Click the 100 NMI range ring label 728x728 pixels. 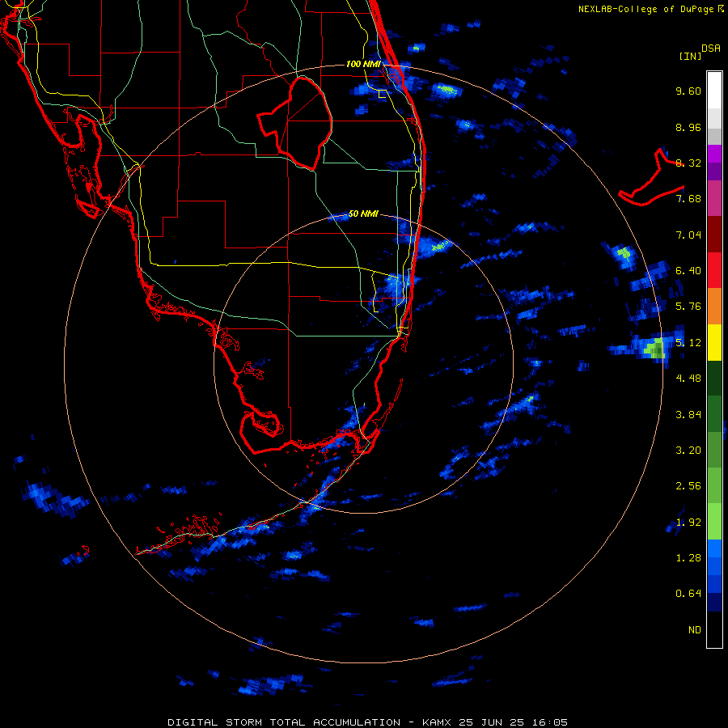[363, 64]
